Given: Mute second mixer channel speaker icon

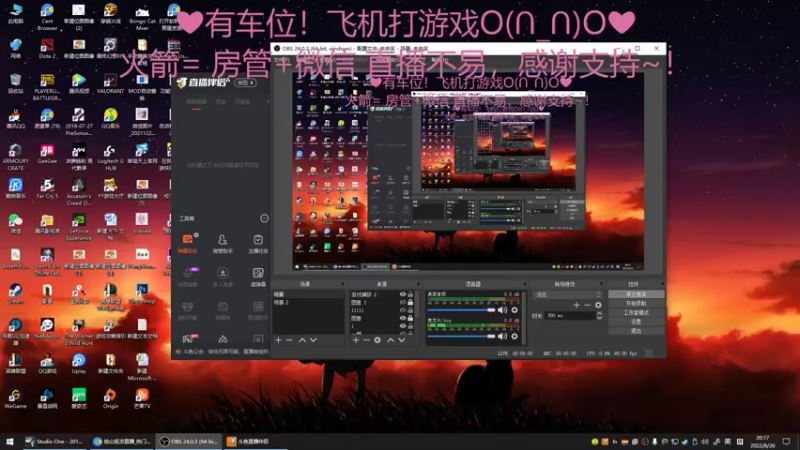Looking at the screenshot, I should tap(503, 336).
